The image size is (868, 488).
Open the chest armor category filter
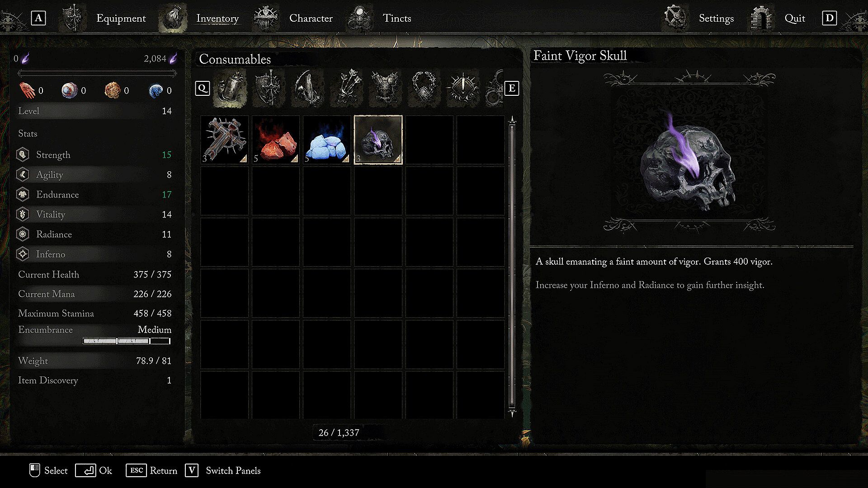386,88
